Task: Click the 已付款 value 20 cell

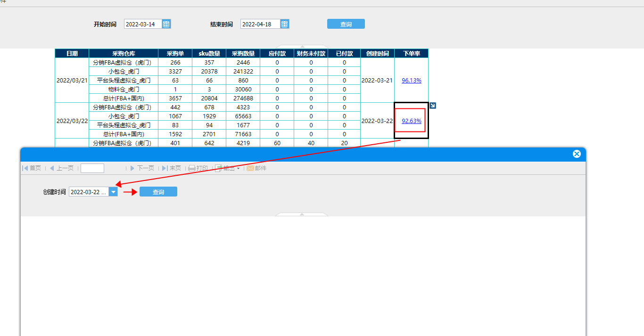Action: tap(345, 143)
